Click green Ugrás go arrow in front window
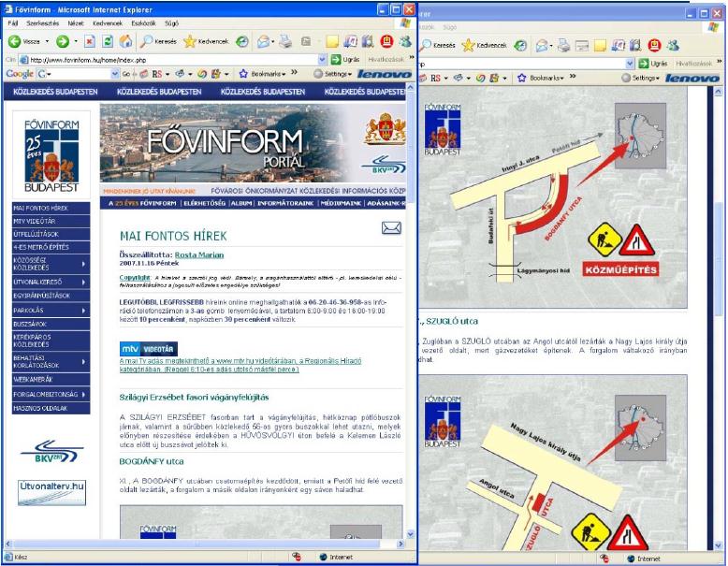 (345, 60)
